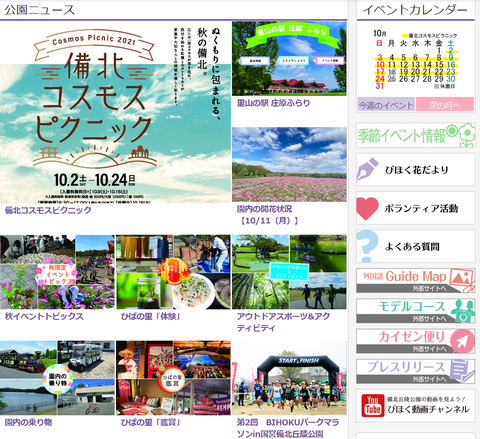Viewport: 480px width, 439px height.
Task: Open marathon START FINISH photo thumbnail
Action: [x=289, y=378]
